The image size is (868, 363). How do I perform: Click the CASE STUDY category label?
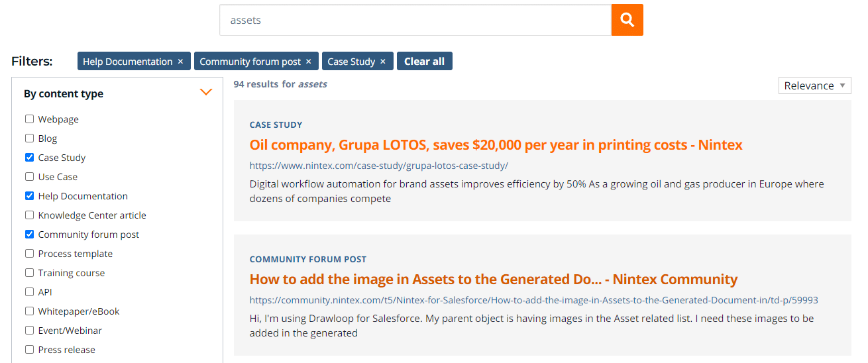(276, 125)
